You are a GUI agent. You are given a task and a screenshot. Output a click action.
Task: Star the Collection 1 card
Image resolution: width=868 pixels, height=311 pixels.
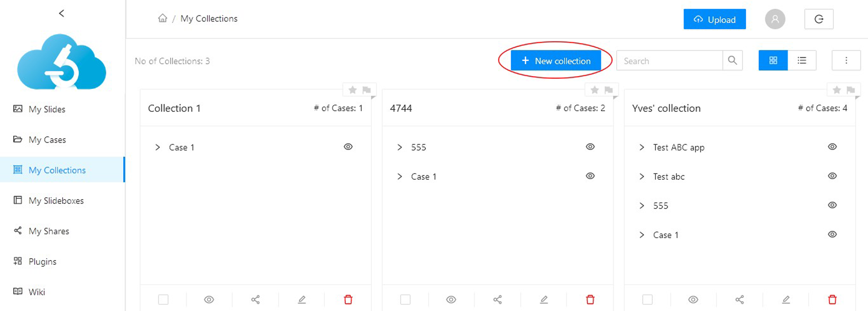point(352,90)
